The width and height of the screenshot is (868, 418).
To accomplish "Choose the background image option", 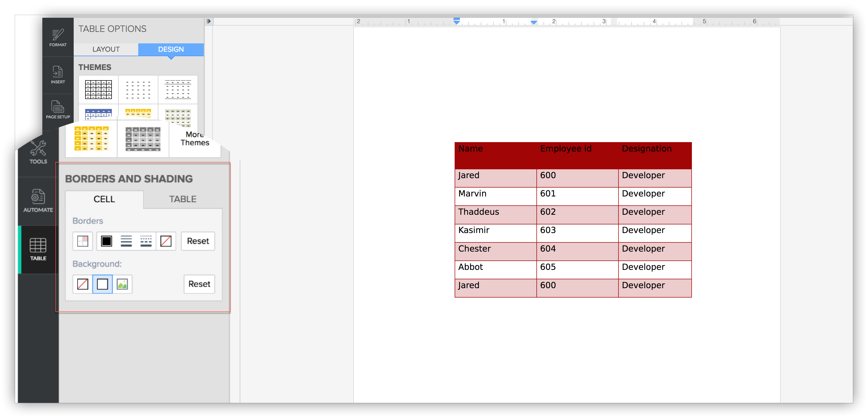I will 122,284.
